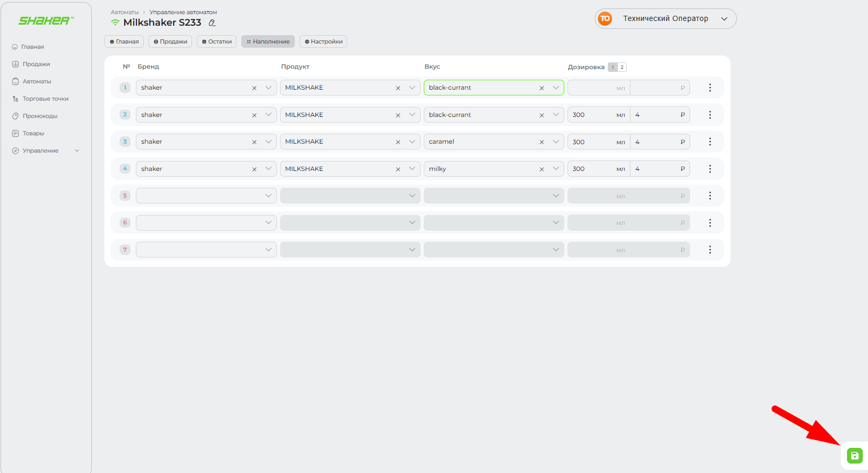The width and height of the screenshot is (868, 473).
Task: Click the Автоматы breadcrumb link
Action: [124, 12]
